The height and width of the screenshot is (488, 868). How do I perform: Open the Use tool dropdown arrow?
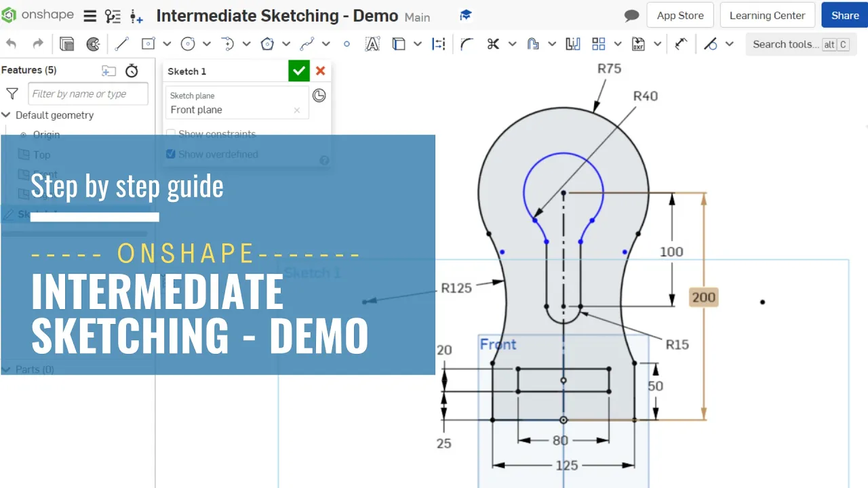(x=418, y=44)
